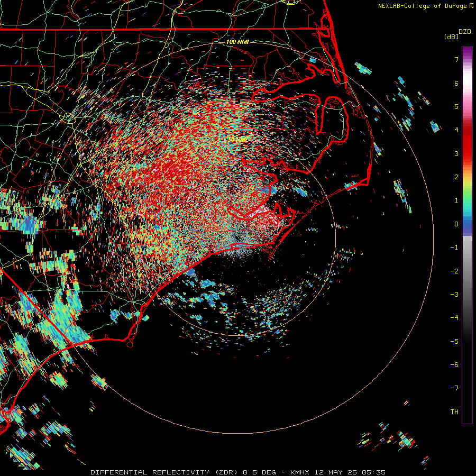The width and height of the screenshot is (476, 476).
Task: Select the "-4" value on color scale
Action: (454, 318)
